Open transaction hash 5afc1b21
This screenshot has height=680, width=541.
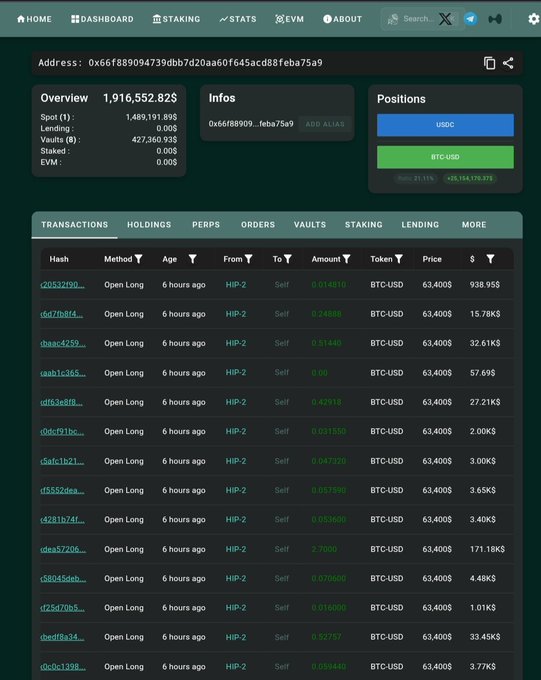coord(62,461)
